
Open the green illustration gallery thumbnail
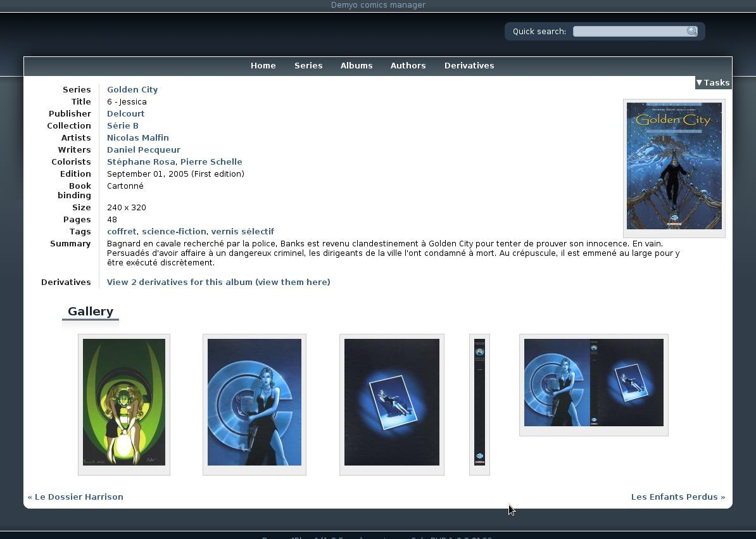[124, 402]
